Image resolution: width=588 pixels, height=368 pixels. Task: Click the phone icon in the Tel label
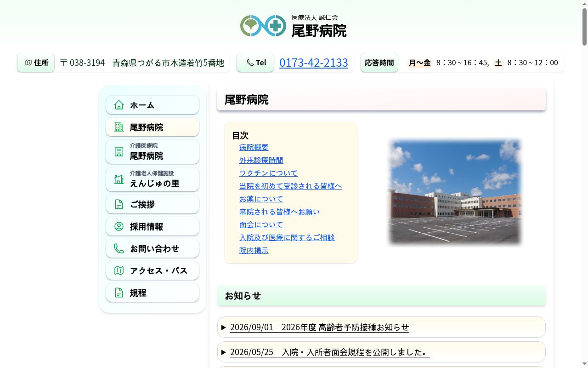(x=250, y=63)
